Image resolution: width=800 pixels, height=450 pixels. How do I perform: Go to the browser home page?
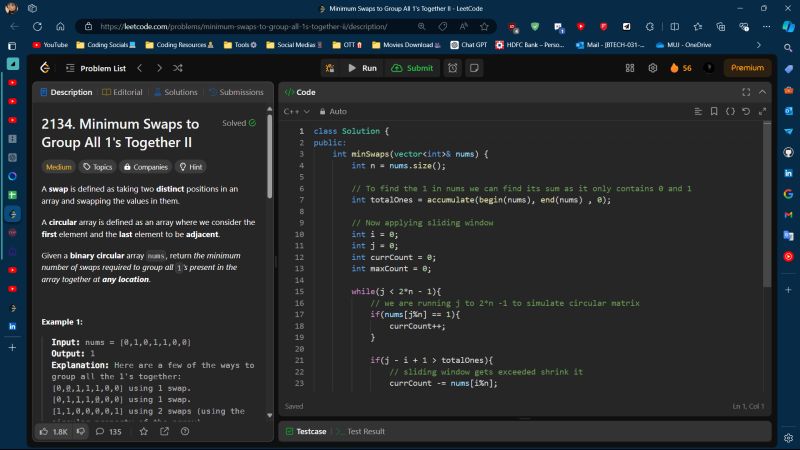60,27
